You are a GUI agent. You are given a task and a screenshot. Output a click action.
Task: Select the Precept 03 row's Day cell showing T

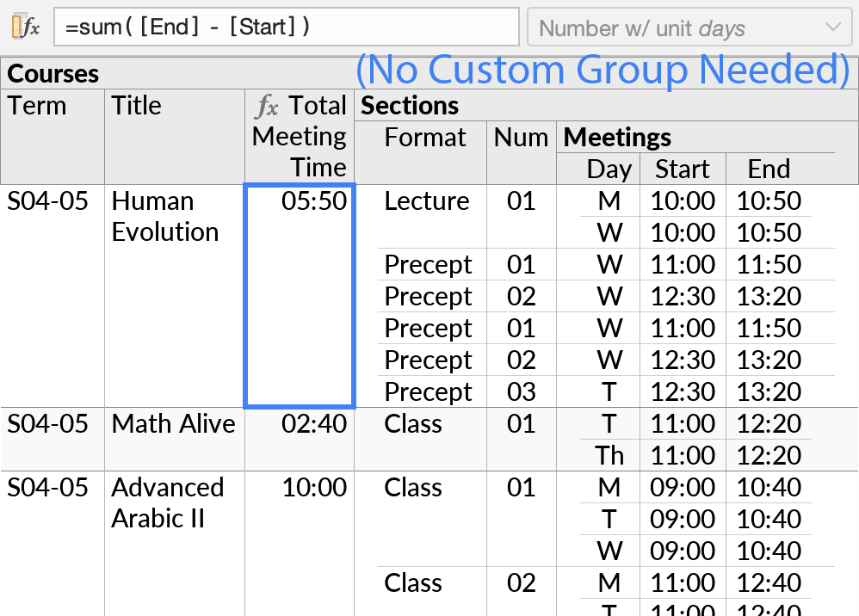coord(609,391)
